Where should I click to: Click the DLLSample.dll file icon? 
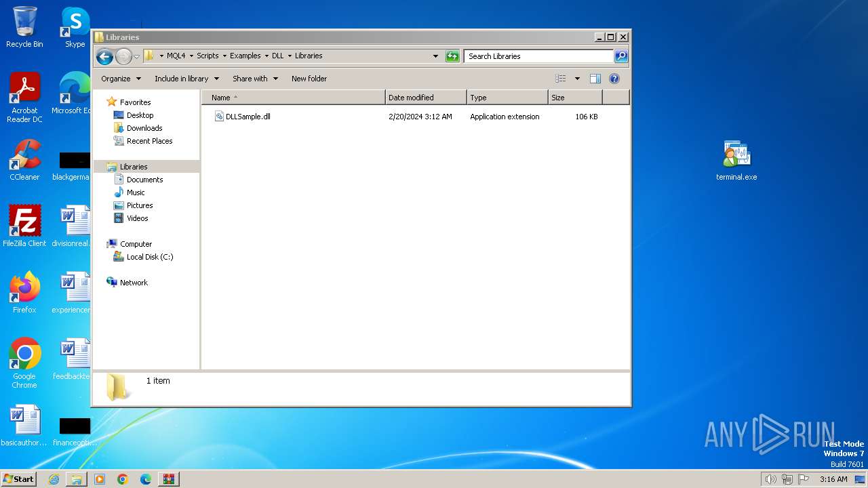pyautogui.click(x=219, y=117)
